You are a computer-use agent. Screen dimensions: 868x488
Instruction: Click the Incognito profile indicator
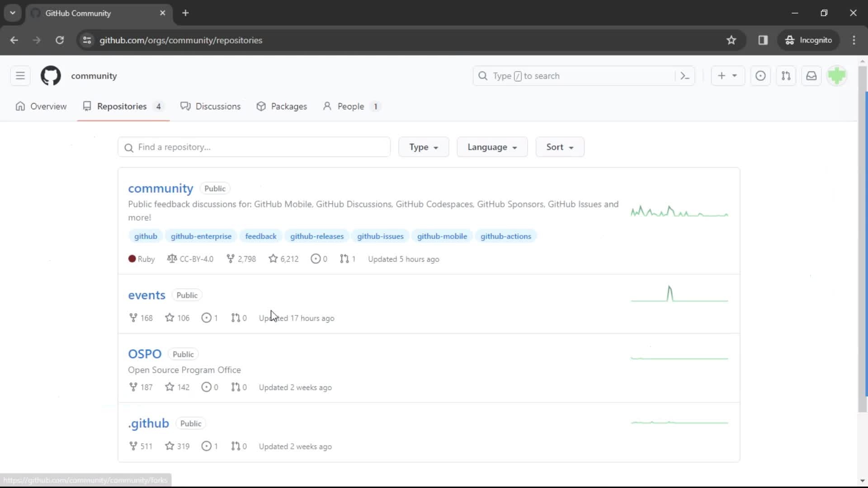coord(809,40)
